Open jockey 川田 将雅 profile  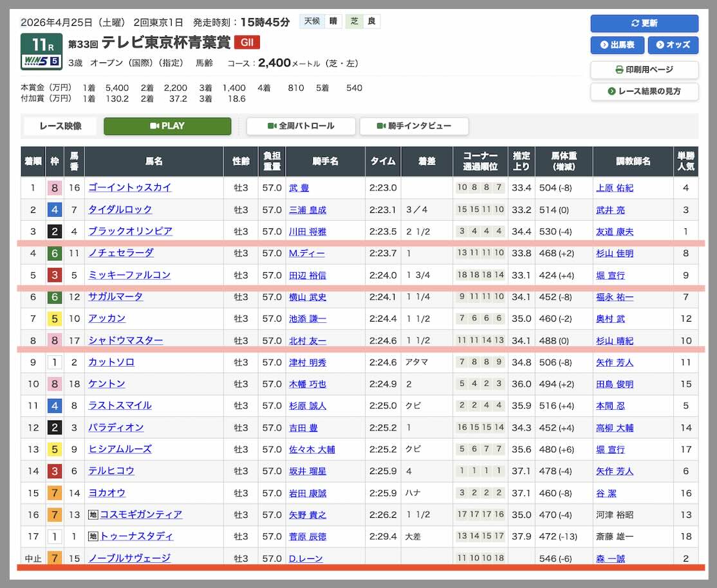[308, 232]
